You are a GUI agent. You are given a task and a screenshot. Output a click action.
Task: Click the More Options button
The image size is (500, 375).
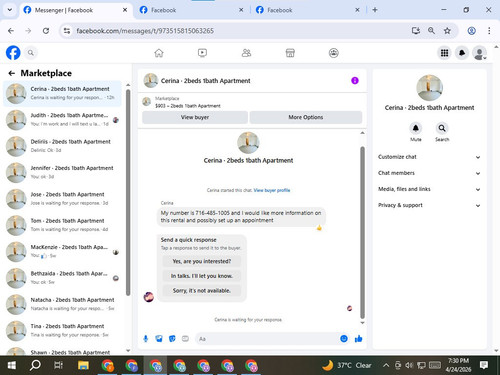[x=306, y=117]
